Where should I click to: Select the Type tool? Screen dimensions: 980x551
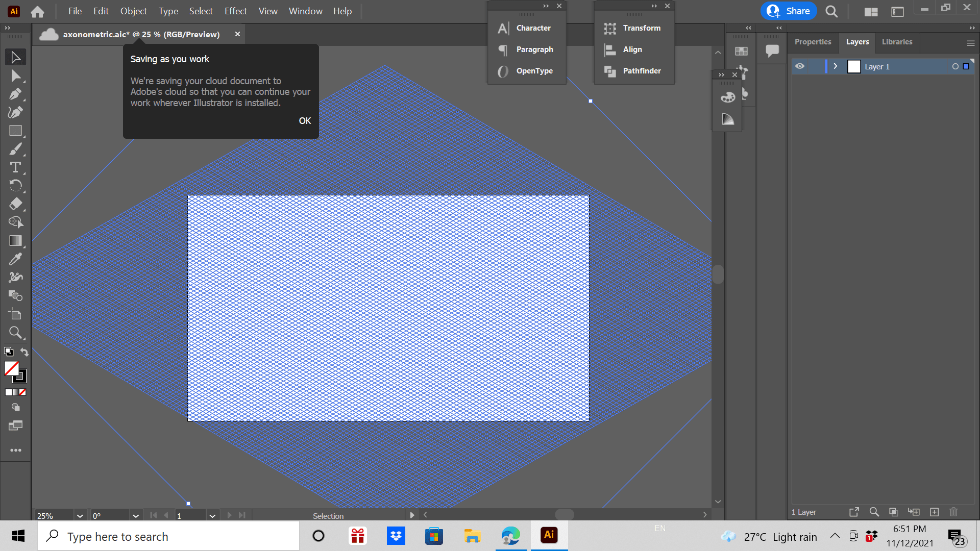click(x=15, y=167)
